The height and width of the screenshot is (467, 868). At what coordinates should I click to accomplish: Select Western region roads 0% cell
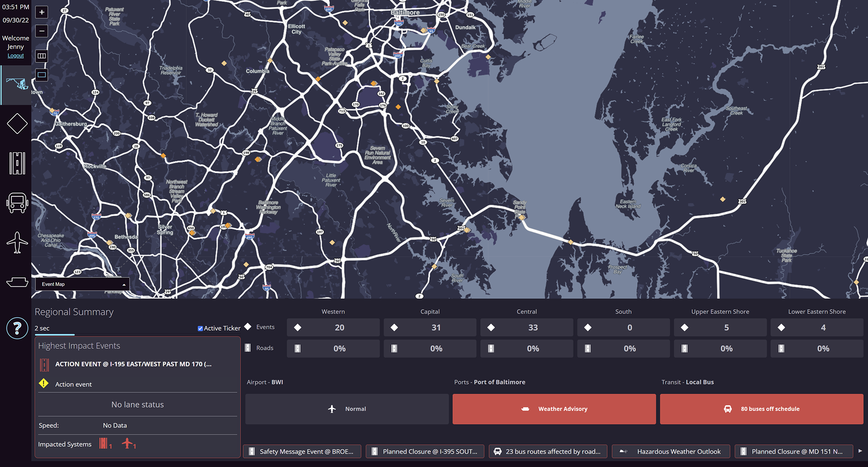(333, 348)
